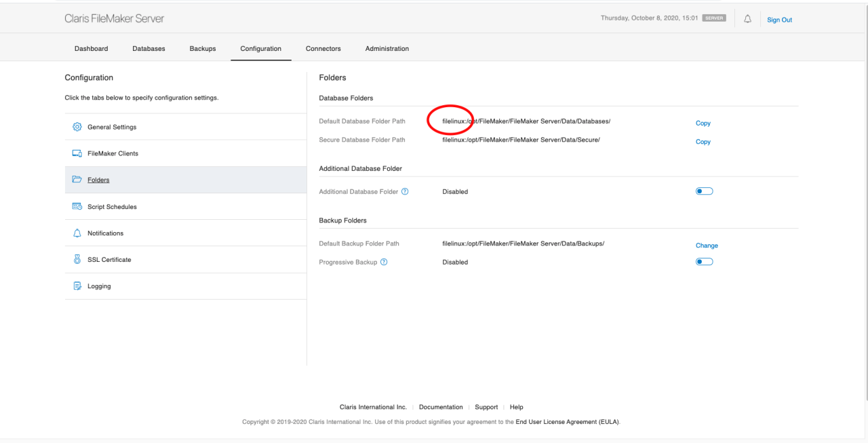The image size is (868, 443).
Task: Click the Logging document icon
Action: coord(77,286)
